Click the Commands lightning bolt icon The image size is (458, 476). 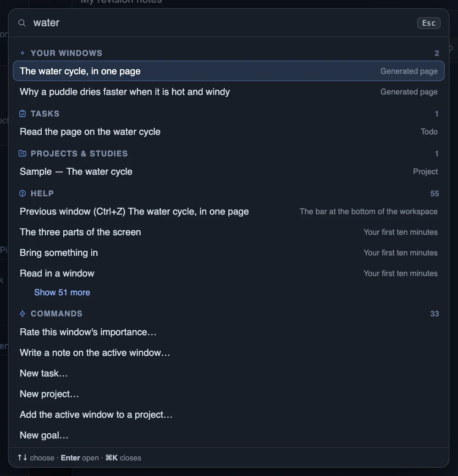[22, 314]
